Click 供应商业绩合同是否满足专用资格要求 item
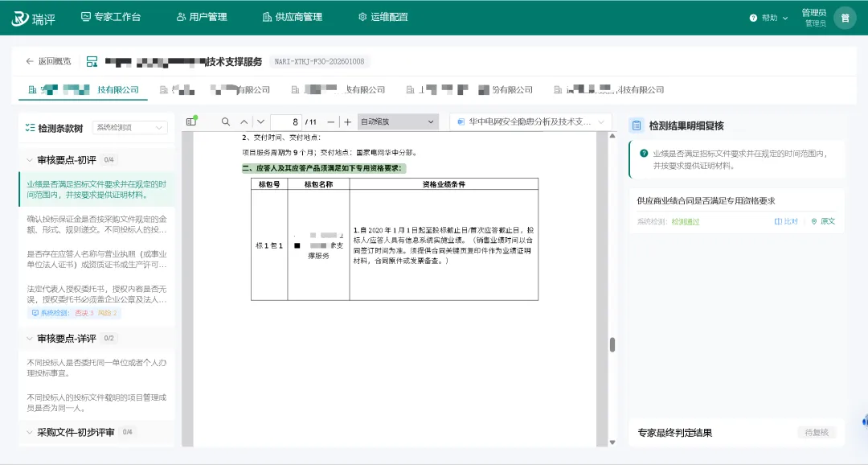This screenshot has height=465, width=868. (706, 201)
